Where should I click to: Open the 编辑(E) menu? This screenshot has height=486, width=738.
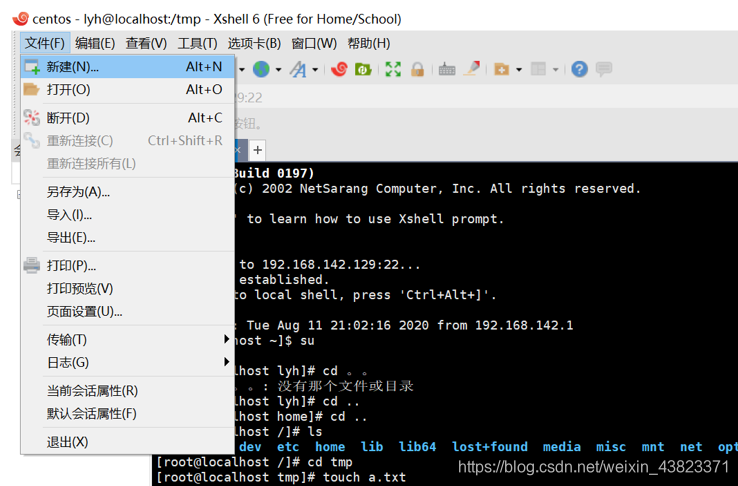95,43
